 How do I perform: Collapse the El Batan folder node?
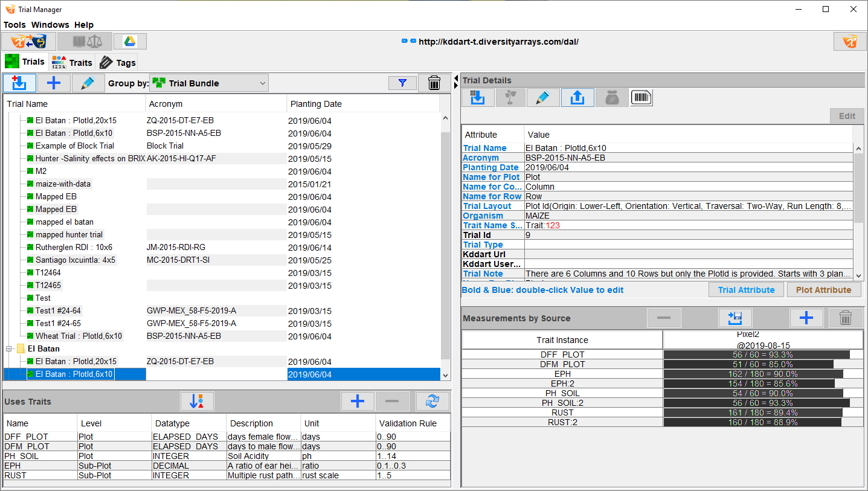click(x=10, y=348)
